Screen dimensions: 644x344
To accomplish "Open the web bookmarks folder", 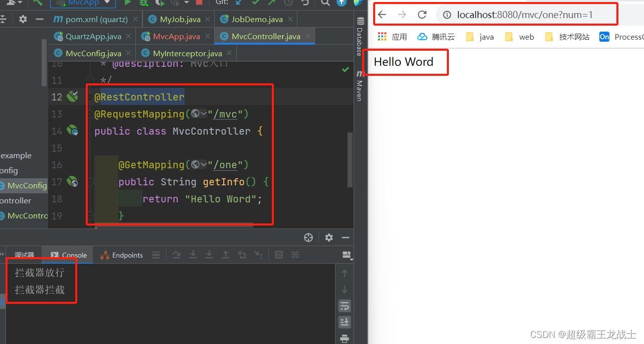I will click(520, 37).
